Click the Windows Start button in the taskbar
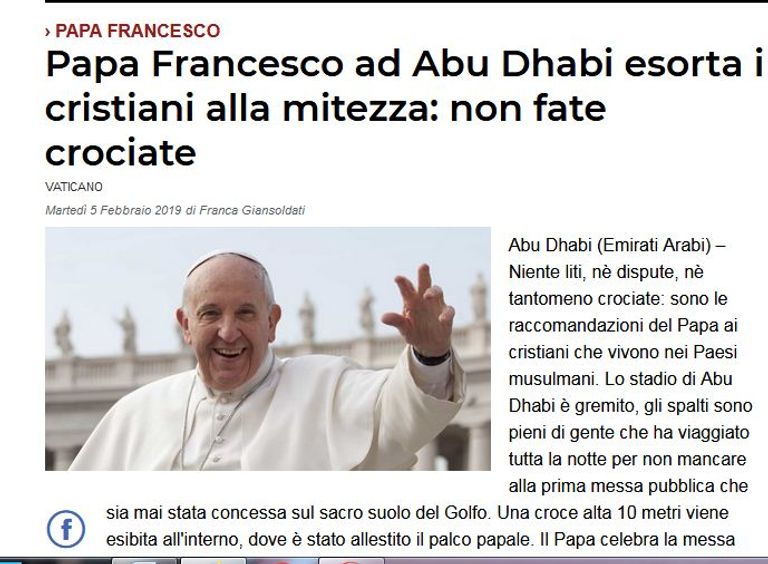 coord(11,562)
